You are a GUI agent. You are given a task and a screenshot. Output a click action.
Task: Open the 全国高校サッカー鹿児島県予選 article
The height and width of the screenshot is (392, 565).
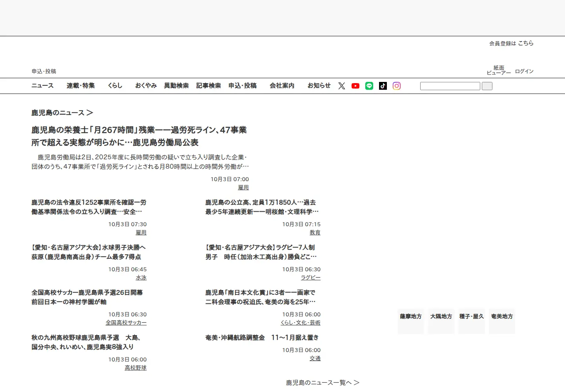click(87, 297)
